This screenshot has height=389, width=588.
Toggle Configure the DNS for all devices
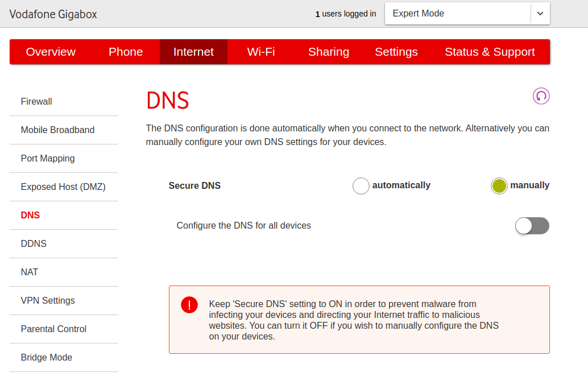pos(532,226)
